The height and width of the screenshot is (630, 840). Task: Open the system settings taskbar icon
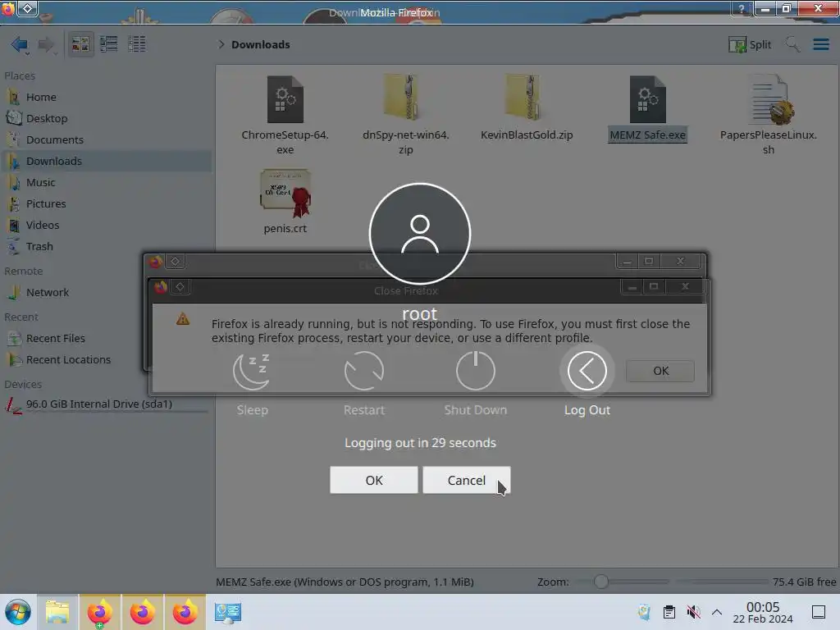coord(228,612)
